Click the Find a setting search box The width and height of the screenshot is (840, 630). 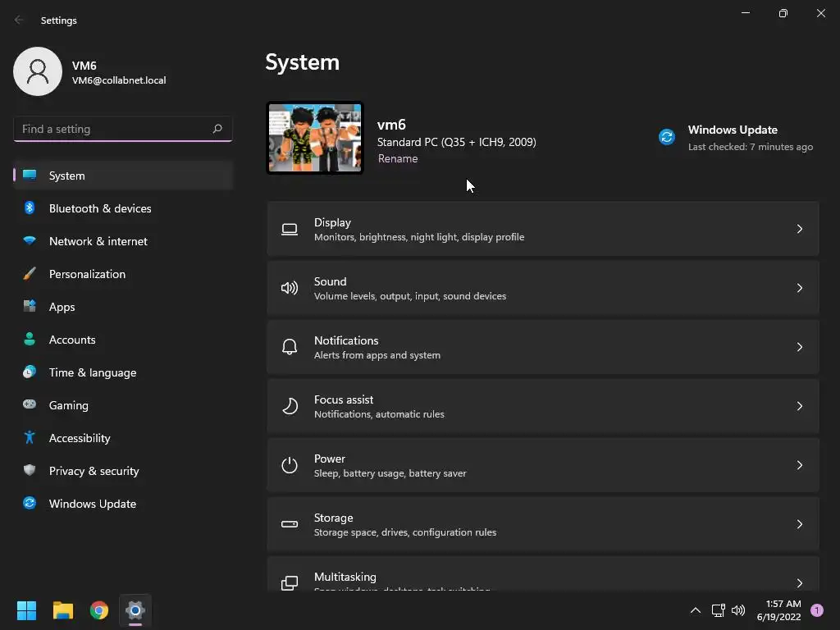(x=115, y=129)
